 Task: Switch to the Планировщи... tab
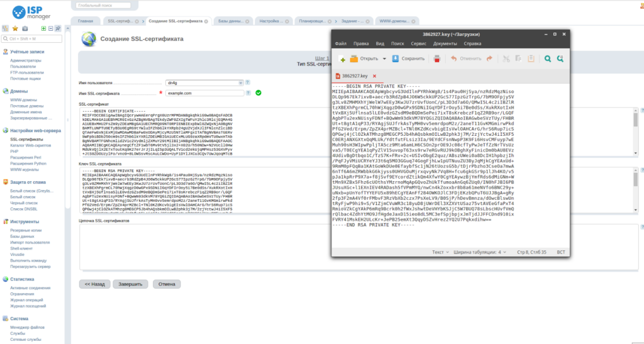[312, 21]
